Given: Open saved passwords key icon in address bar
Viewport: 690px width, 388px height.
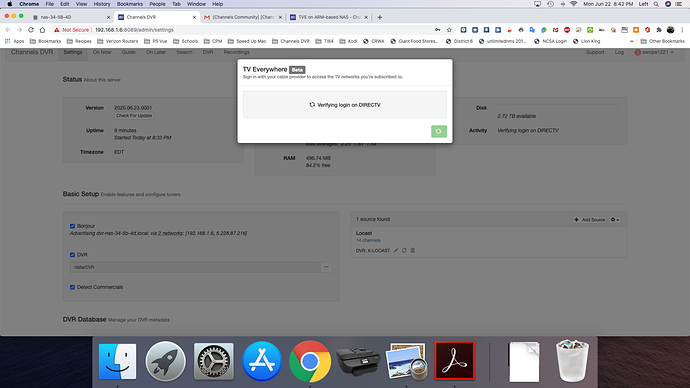Looking at the screenshot, I should point(437,30).
